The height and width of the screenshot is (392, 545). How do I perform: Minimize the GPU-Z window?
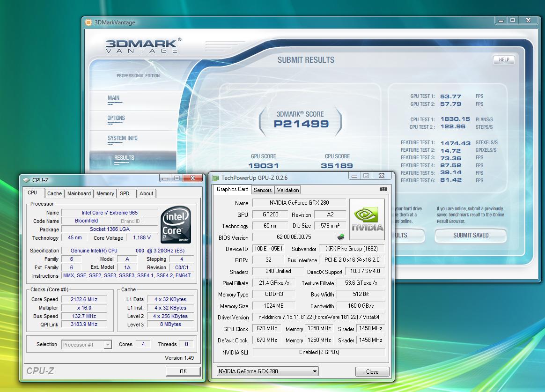coord(354,176)
